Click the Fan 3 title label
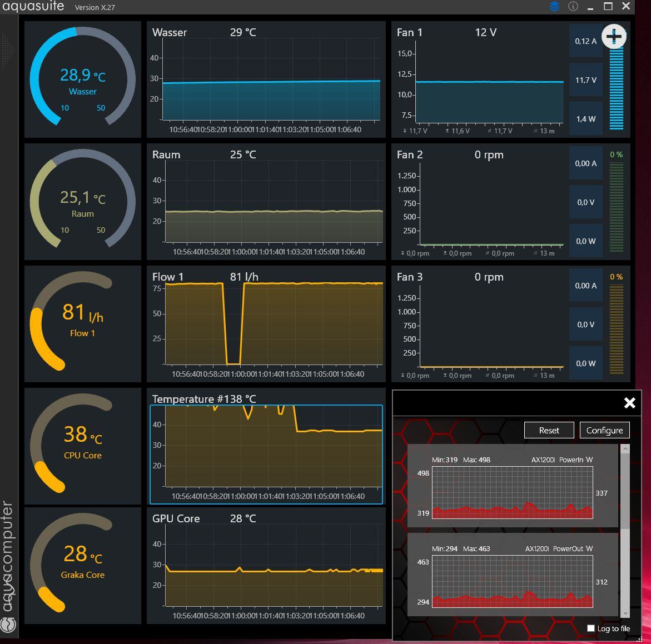This screenshot has height=644, width=651. [409, 277]
